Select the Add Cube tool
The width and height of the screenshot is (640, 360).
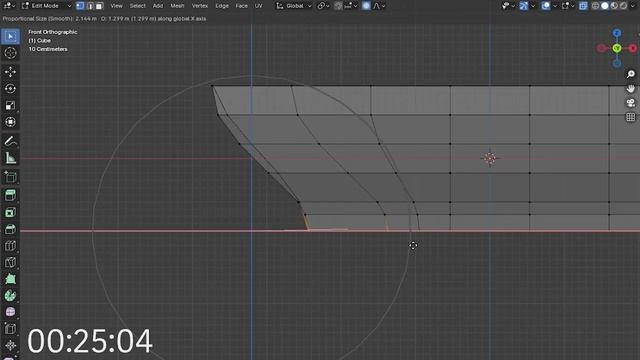coord(10,177)
